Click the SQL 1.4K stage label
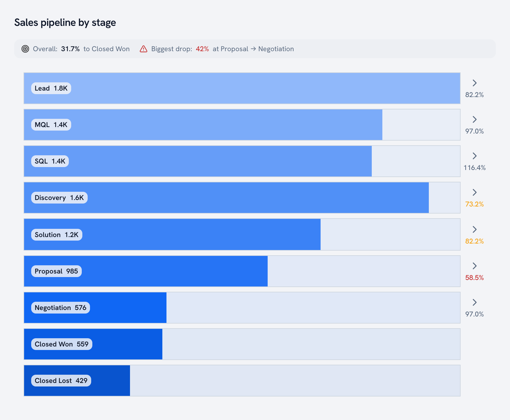Screen dimensions: 510x420 (x=50, y=161)
